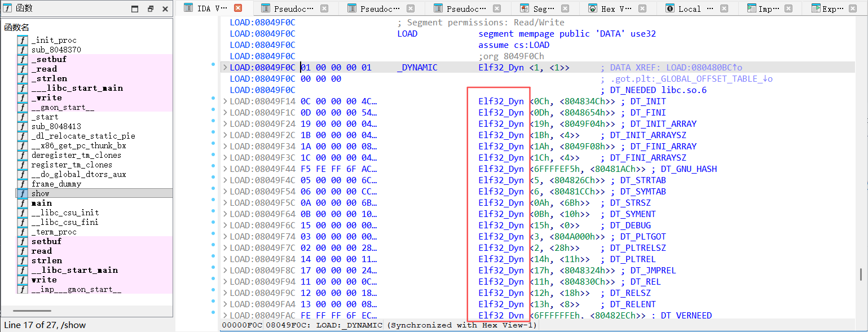The height and width of the screenshot is (332, 868).
Task: Expand the DT_PLTGOT entry at 08049F74
Action: (x=226, y=237)
